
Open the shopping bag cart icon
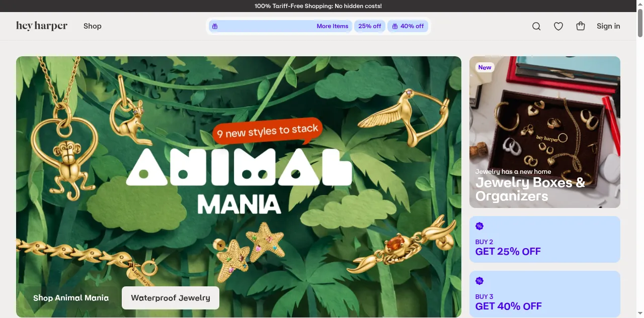(581, 26)
